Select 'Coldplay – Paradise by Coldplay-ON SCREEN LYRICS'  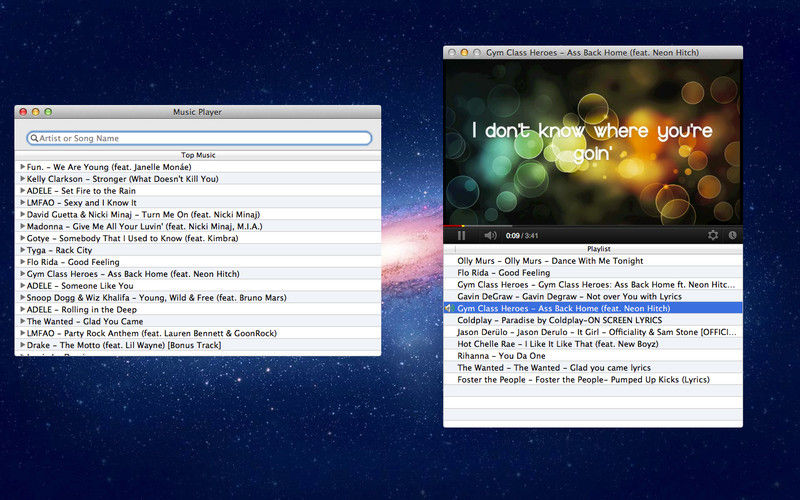[593, 320]
